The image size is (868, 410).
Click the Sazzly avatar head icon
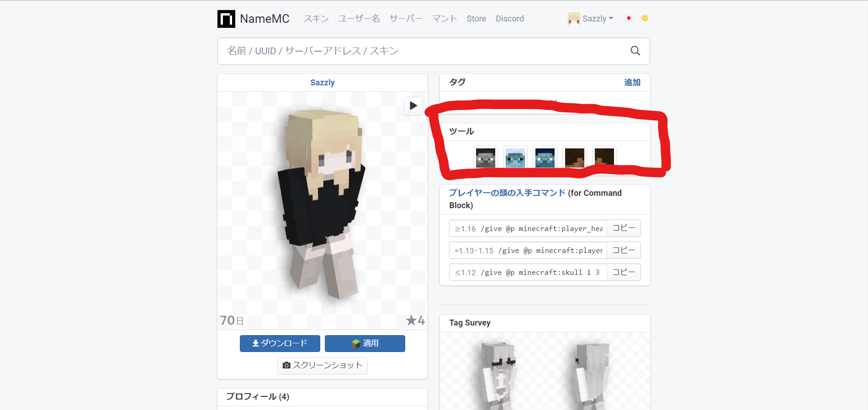pyautogui.click(x=574, y=19)
